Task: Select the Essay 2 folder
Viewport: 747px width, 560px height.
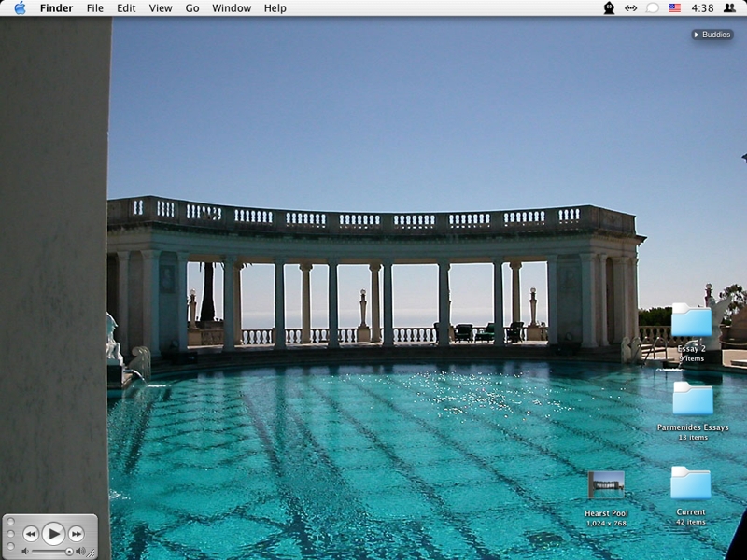Action: [691, 321]
